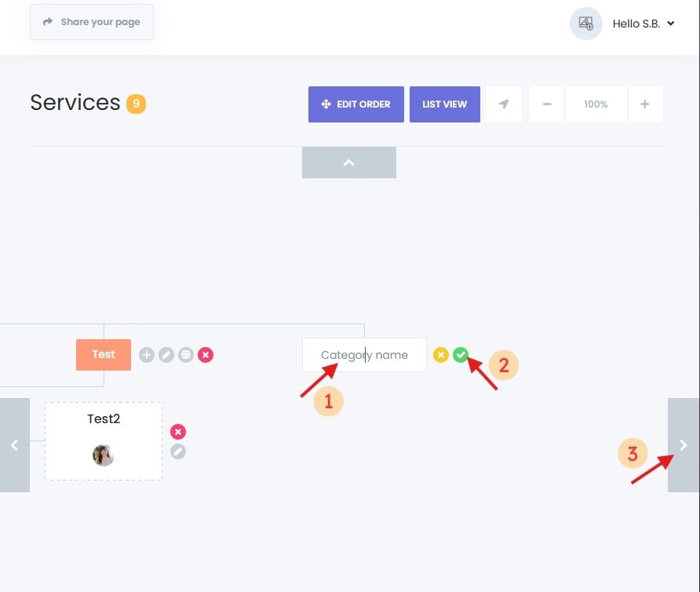This screenshot has width=700, height=592.
Task: Click the Edit Order button
Action: 356,104
